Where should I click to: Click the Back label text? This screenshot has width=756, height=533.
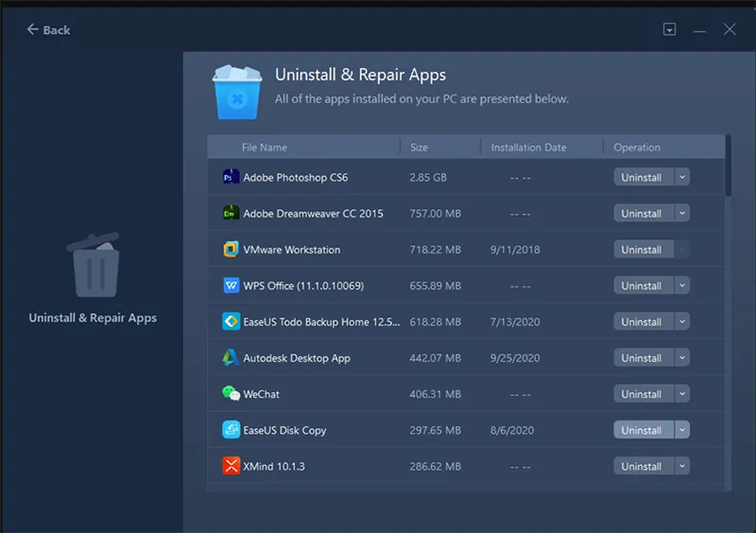click(57, 30)
